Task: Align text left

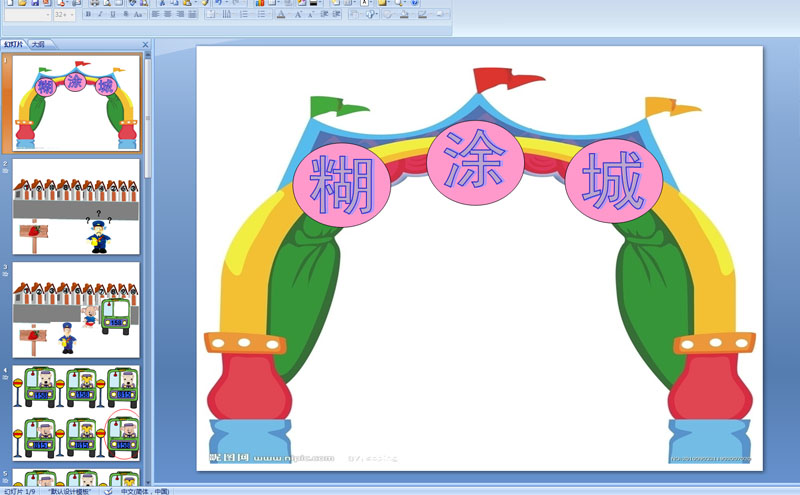Action: pos(156,14)
